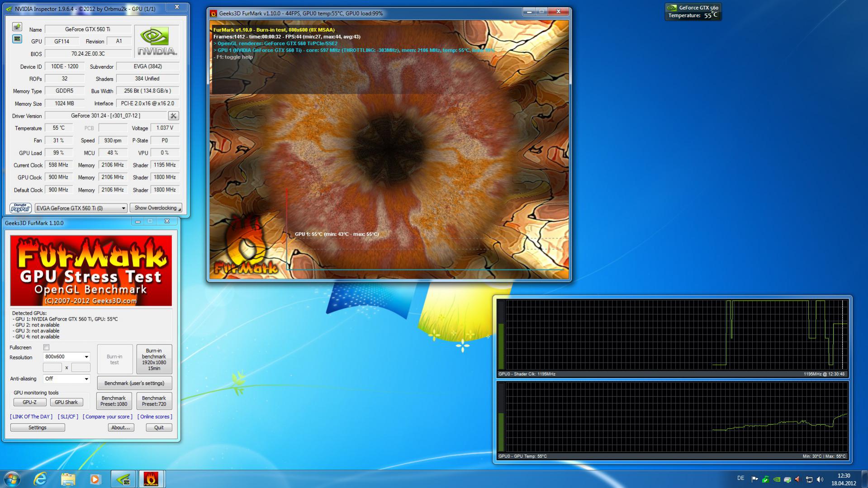Open network status tray icon
Screen dimensions: 868x488
pos(809,479)
